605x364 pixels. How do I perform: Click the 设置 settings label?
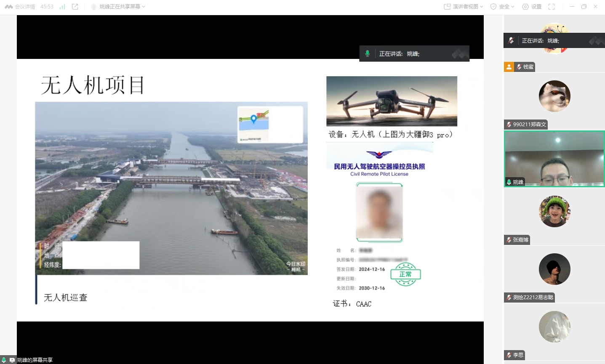pyautogui.click(x=536, y=7)
